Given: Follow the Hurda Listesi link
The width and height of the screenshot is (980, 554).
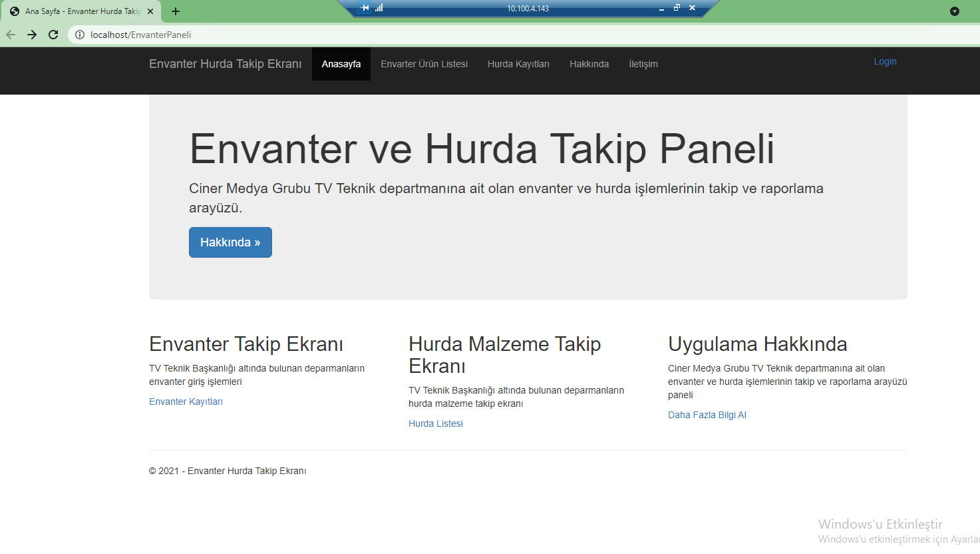Looking at the screenshot, I should (x=435, y=423).
